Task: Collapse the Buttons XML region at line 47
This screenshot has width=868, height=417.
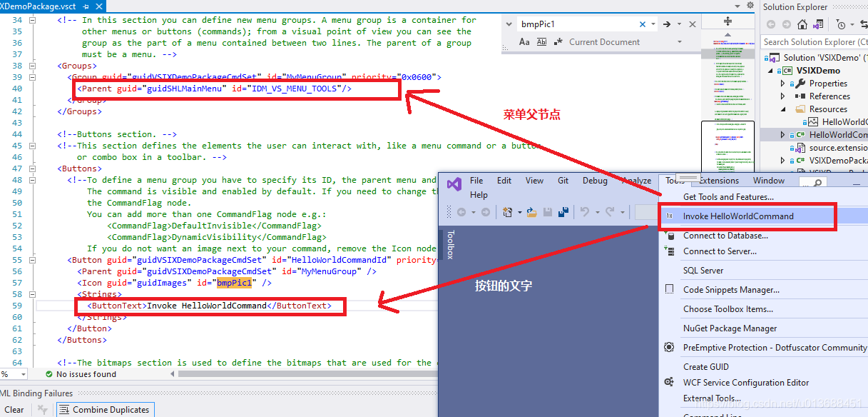Action: pos(32,169)
